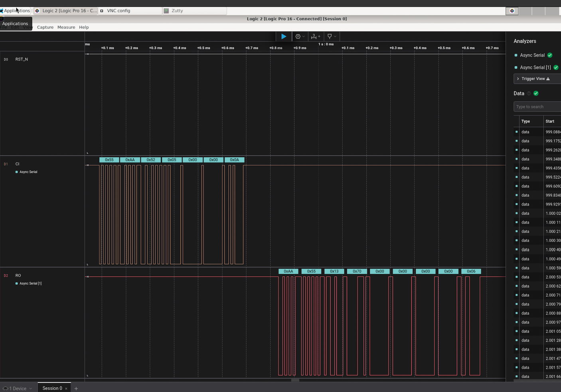561x392 pixels.
Task: Click the green check next to Data
Action: pyautogui.click(x=536, y=93)
